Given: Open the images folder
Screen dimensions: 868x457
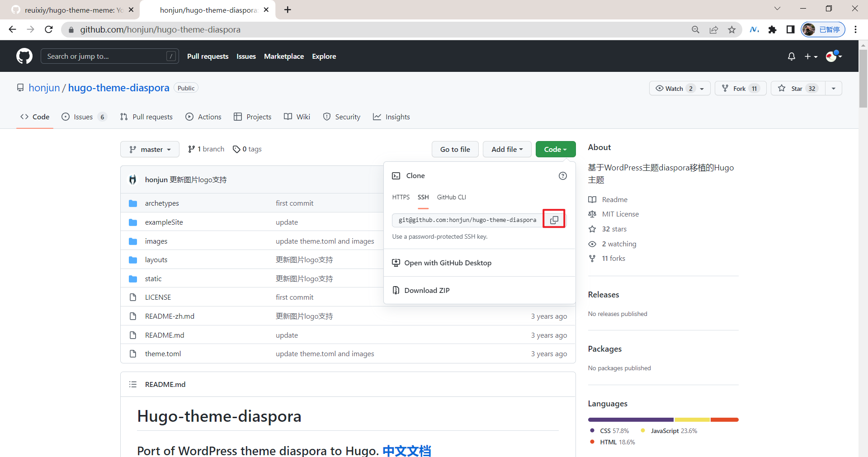Looking at the screenshot, I should tap(156, 241).
